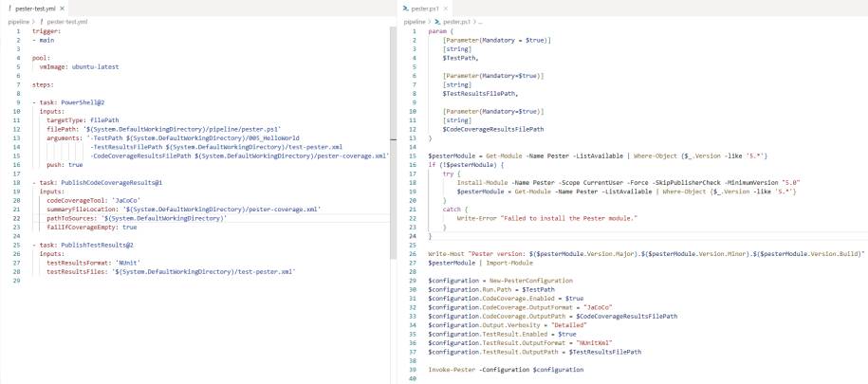This screenshot has height=384, width=868.
Task: Click '$pesterModule | Import-Module' line
Action: (481, 263)
